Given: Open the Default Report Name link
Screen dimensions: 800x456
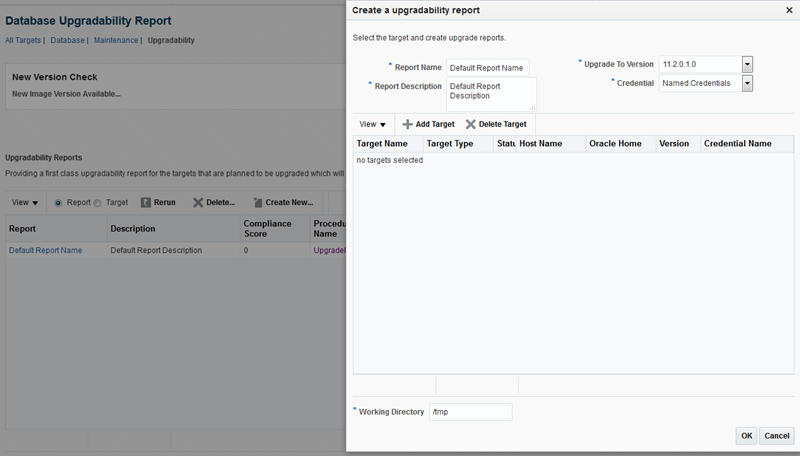Looking at the screenshot, I should 45,250.
